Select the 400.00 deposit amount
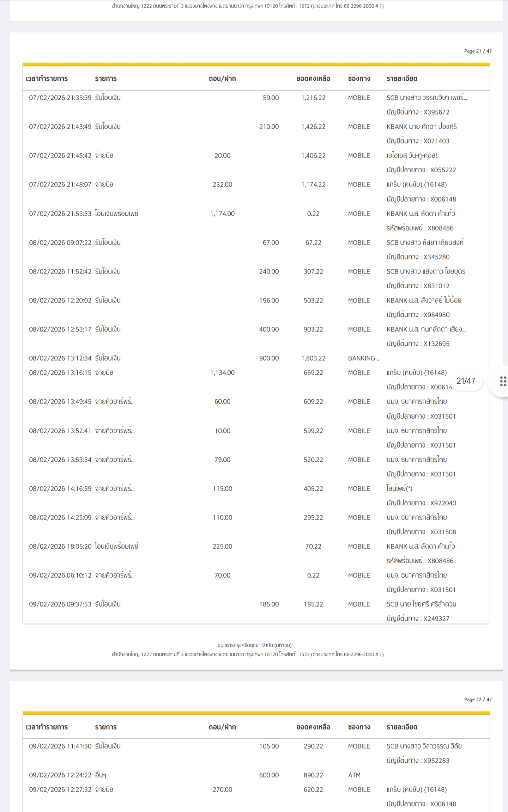 tap(269, 329)
